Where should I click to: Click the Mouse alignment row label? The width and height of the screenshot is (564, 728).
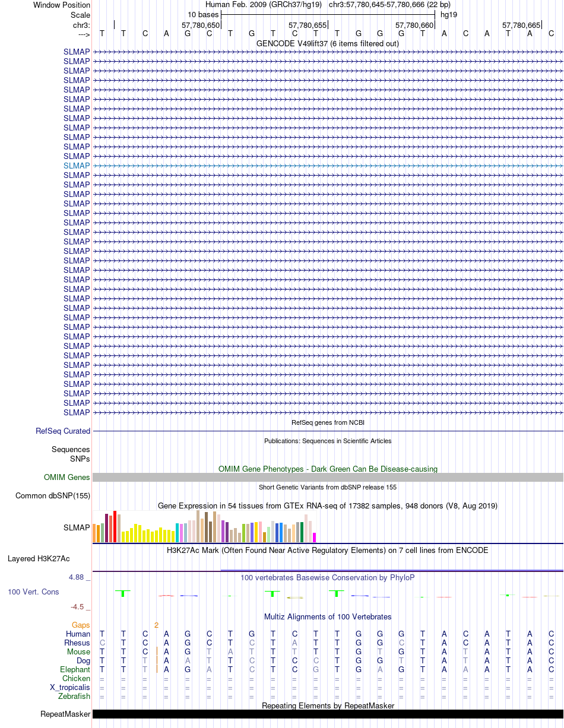point(78,651)
